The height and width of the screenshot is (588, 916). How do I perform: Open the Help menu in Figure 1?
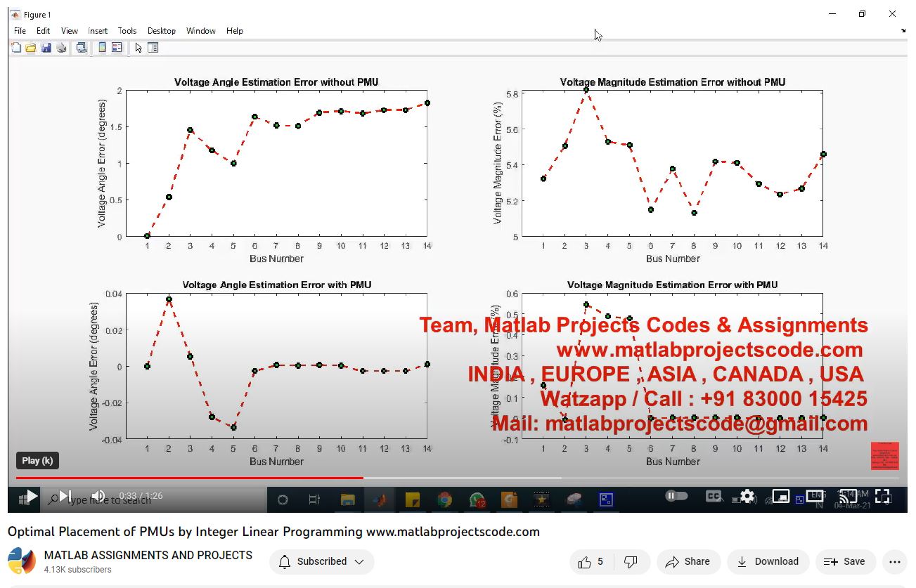click(x=235, y=31)
